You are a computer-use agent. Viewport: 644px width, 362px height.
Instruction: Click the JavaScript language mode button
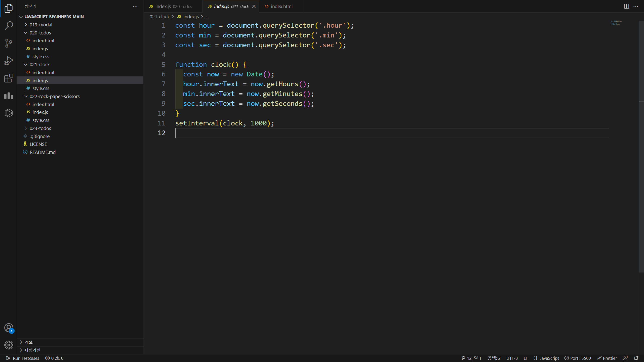(546, 358)
